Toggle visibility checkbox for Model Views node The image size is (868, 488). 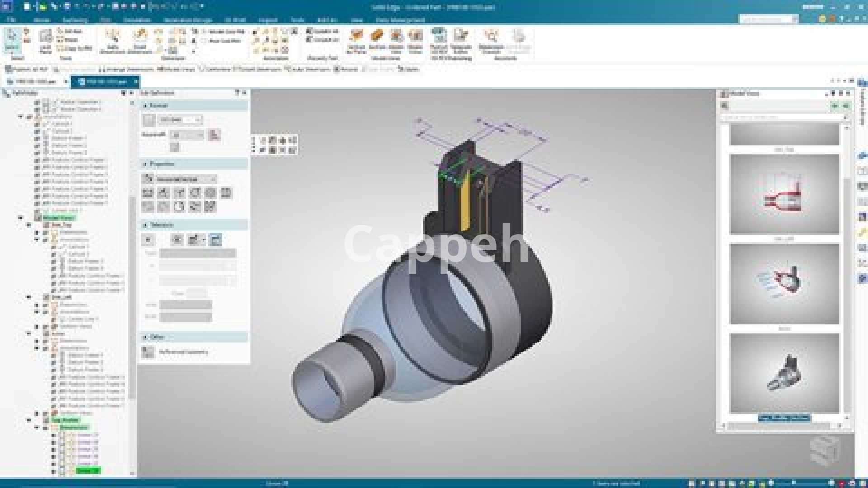pyautogui.click(x=38, y=217)
